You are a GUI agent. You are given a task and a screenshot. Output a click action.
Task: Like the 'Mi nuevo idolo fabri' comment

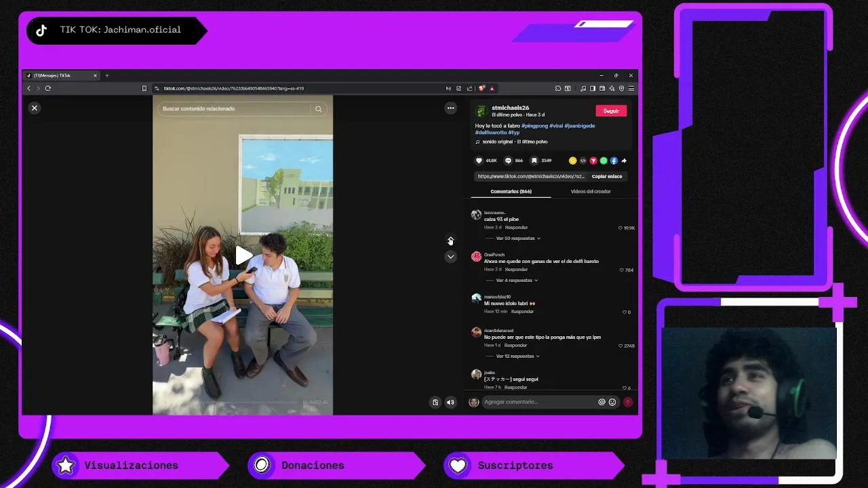(625, 312)
